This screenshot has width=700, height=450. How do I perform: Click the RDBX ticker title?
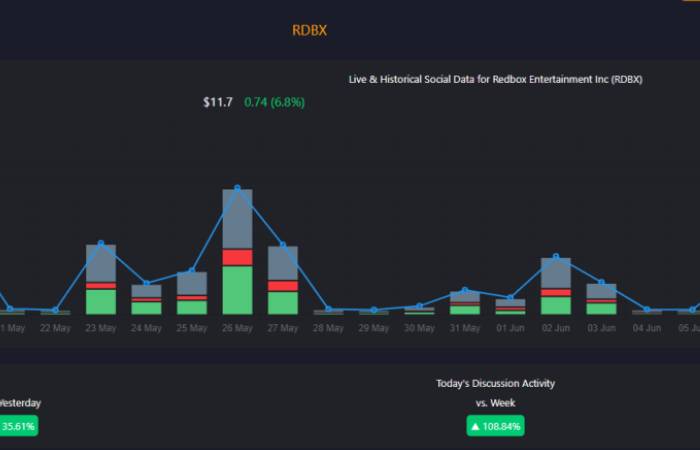click(309, 30)
